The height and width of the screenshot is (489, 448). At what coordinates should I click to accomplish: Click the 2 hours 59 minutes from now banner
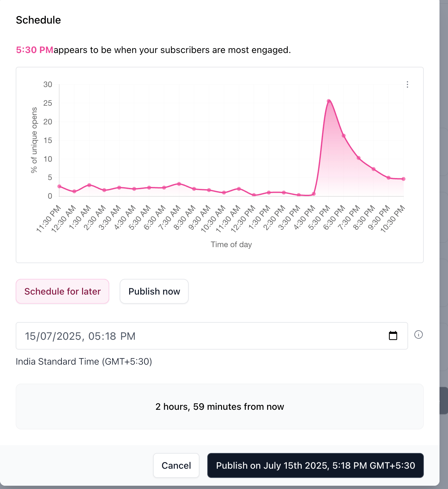(x=220, y=407)
